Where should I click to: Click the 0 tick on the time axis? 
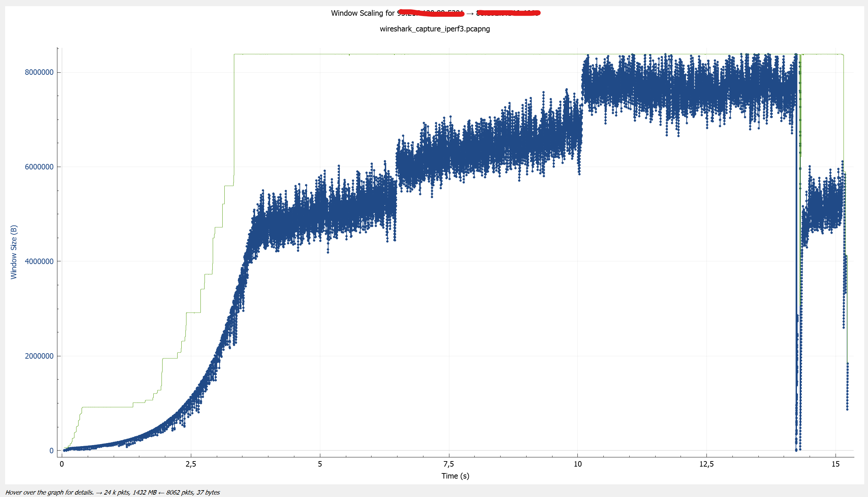tap(62, 464)
